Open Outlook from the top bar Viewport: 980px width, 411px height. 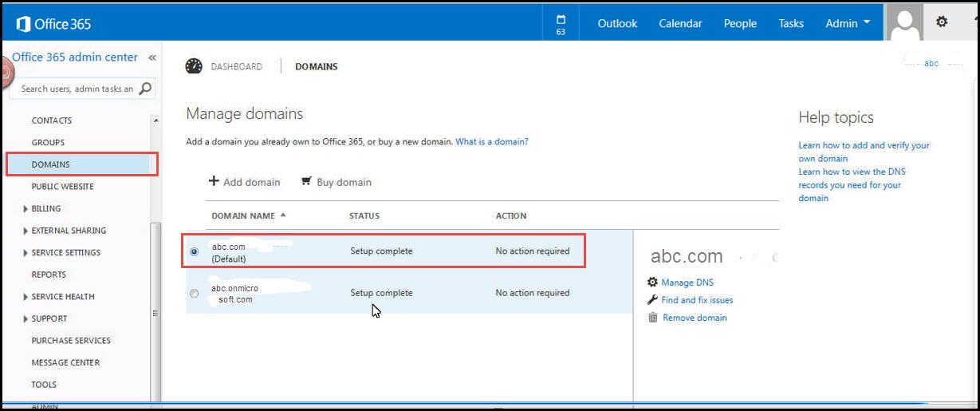point(617,23)
